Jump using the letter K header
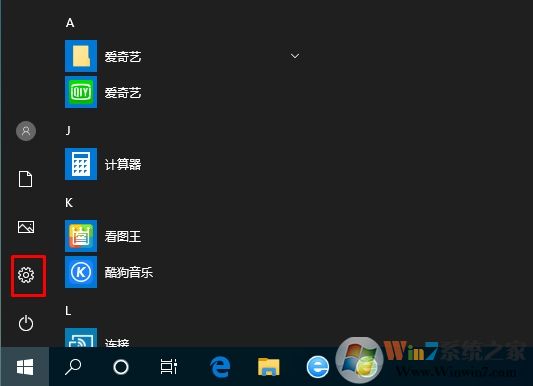The width and height of the screenshot is (533, 386). pos(69,203)
